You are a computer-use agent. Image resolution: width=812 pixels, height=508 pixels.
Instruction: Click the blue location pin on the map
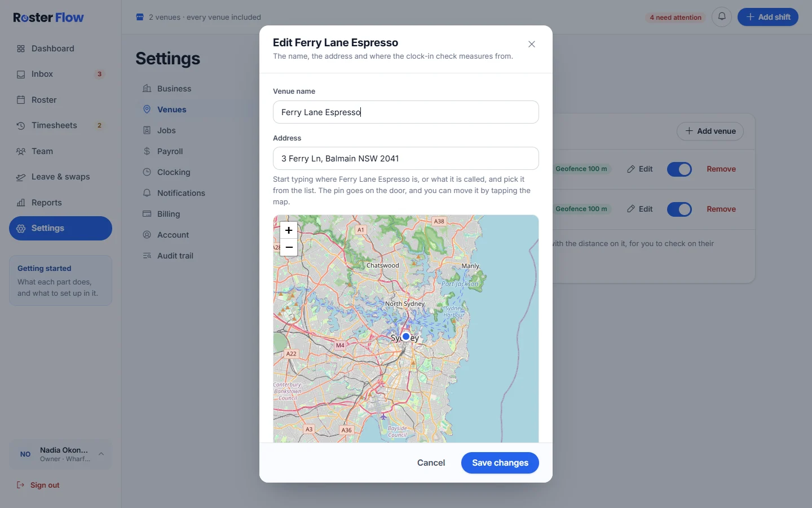(406, 336)
